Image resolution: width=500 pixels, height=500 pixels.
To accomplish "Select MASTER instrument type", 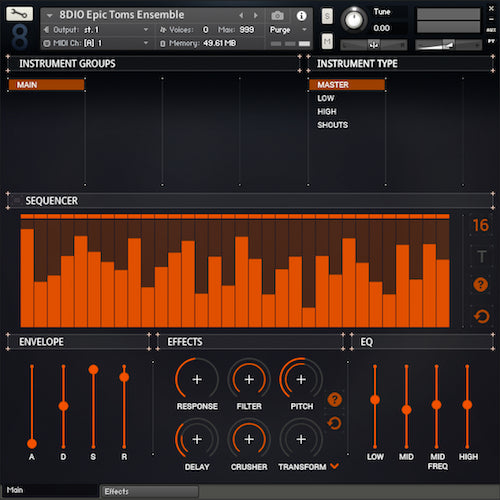I will 347,85.
